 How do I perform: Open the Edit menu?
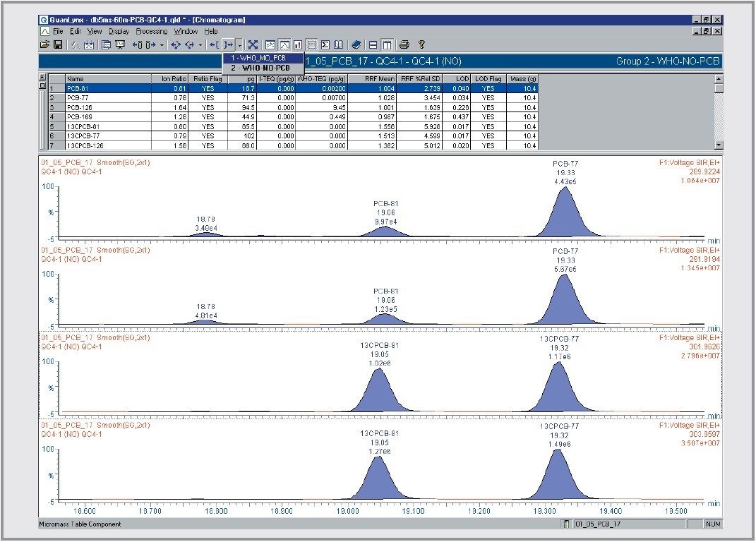[76, 31]
